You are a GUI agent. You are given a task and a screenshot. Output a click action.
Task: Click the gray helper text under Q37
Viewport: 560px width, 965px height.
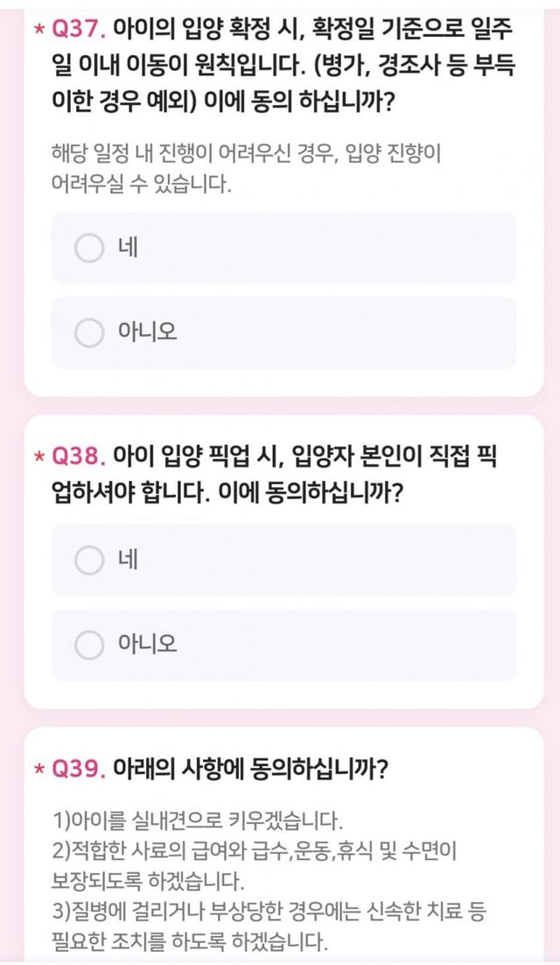247,170
